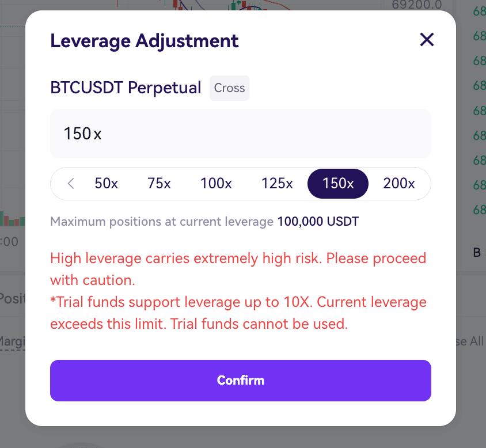The height and width of the screenshot is (448, 486).
Task: Switch leverage to 200x
Action: click(x=399, y=184)
